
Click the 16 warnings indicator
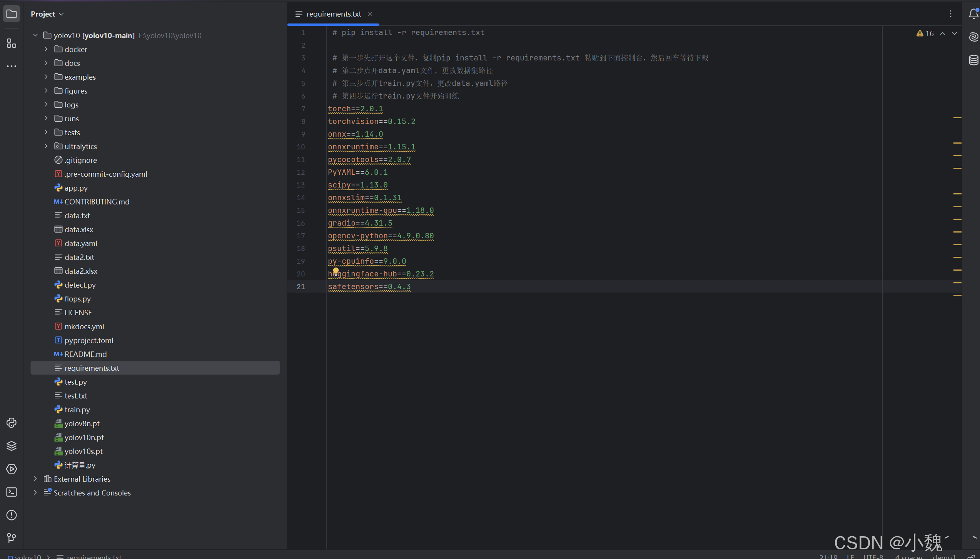[x=925, y=33]
